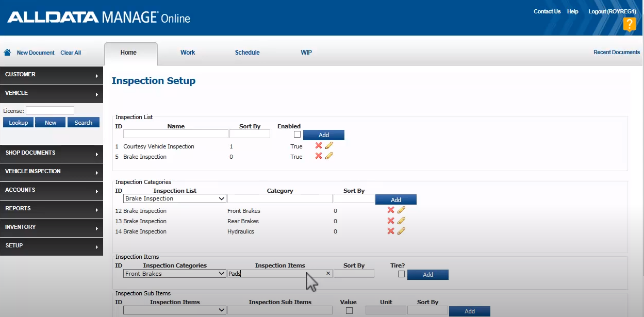644x317 pixels.
Task: Click the Contact Us link
Action: 547,11
